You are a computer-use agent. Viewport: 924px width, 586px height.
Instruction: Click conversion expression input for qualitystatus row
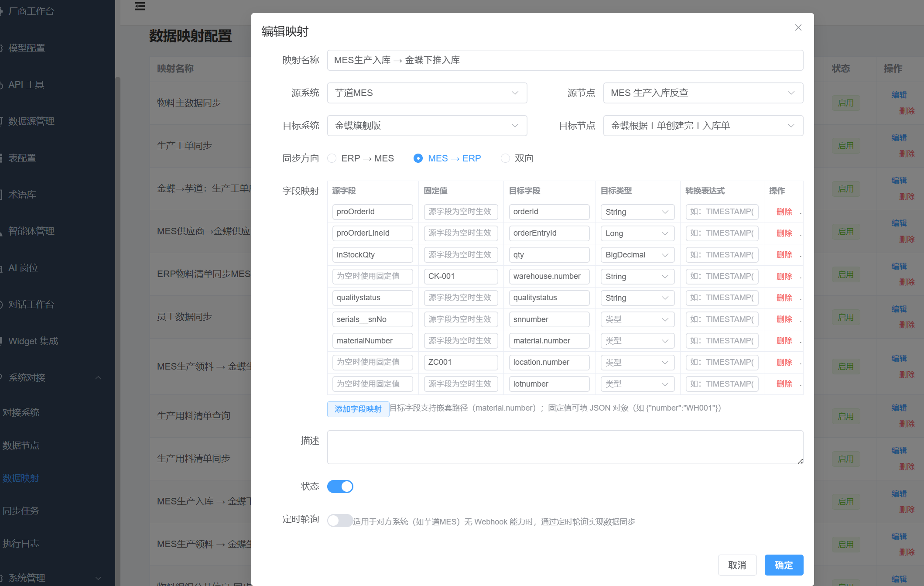pyautogui.click(x=722, y=298)
